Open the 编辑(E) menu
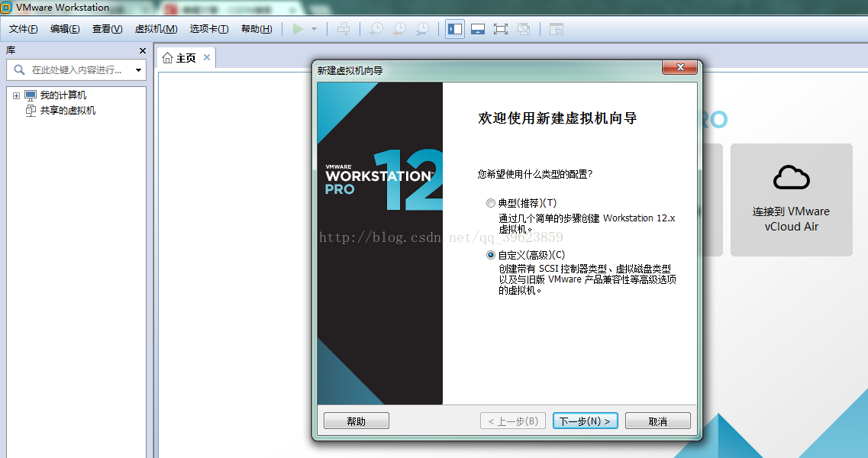Image resolution: width=868 pixels, height=458 pixels. (65, 29)
